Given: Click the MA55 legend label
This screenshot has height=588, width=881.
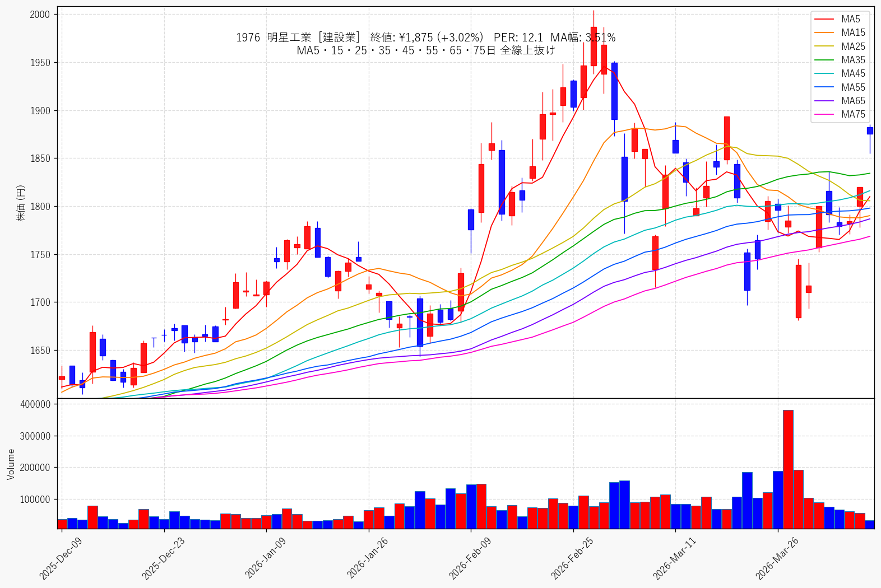Looking at the screenshot, I should [x=853, y=87].
